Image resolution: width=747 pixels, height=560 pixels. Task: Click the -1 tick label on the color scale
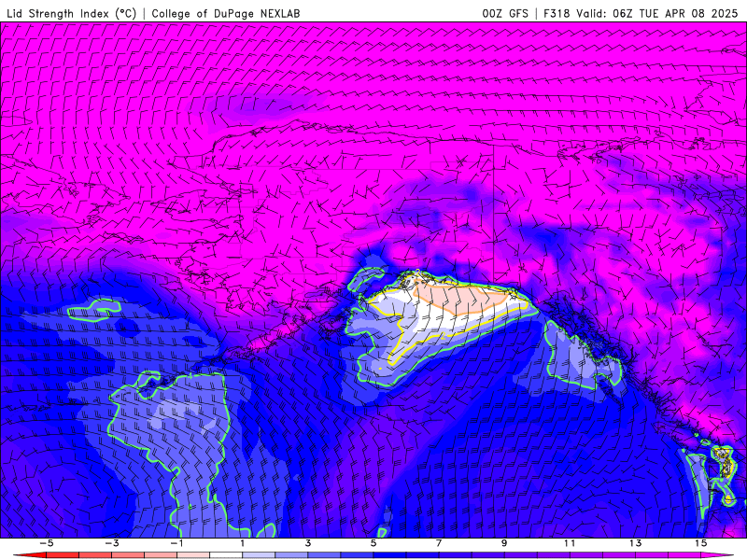[x=177, y=543]
